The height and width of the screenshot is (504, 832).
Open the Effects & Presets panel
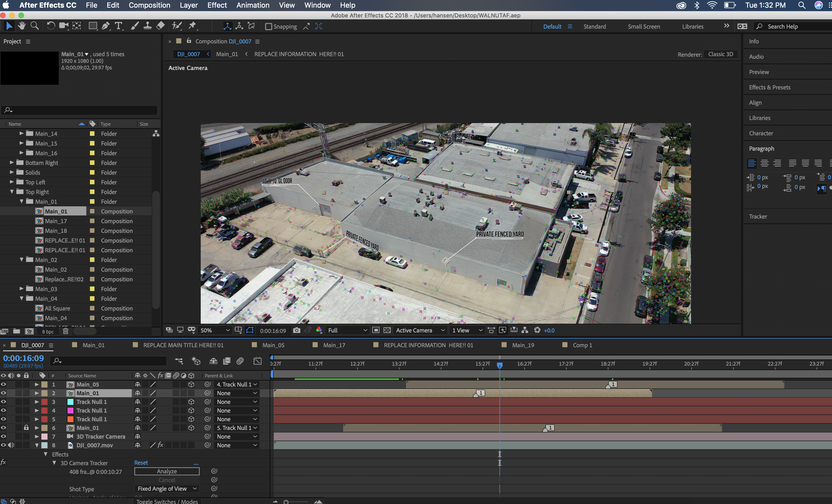pyautogui.click(x=769, y=87)
